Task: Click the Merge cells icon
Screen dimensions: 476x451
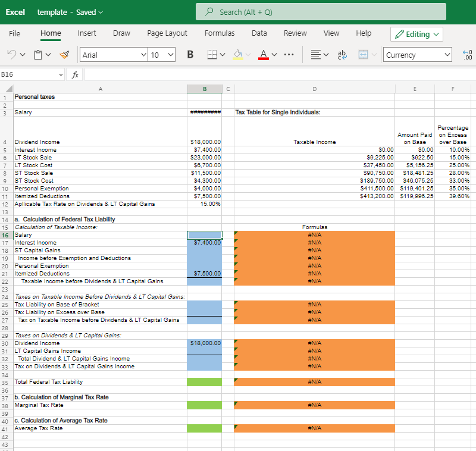Action: [x=363, y=55]
